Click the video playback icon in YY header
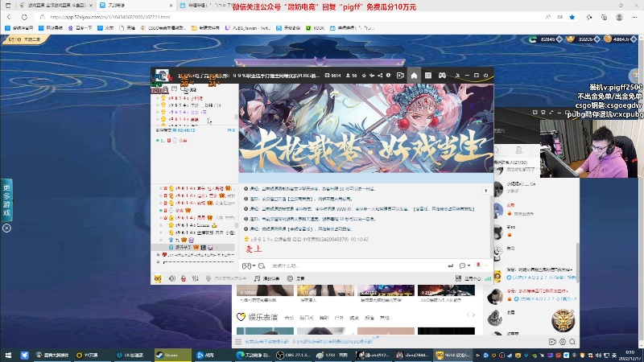The width and height of the screenshot is (644, 362). click(400, 76)
